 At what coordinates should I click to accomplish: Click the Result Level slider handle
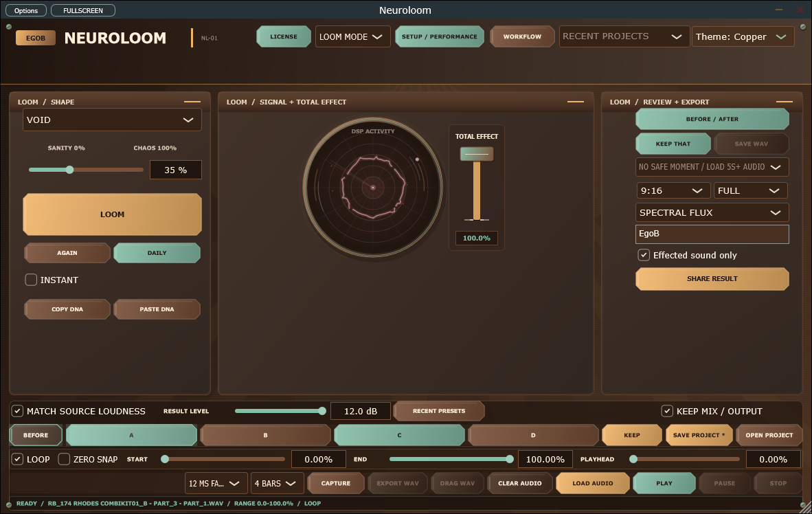point(322,411)
